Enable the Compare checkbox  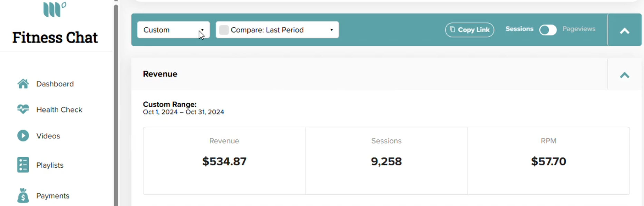click(224, 30)
